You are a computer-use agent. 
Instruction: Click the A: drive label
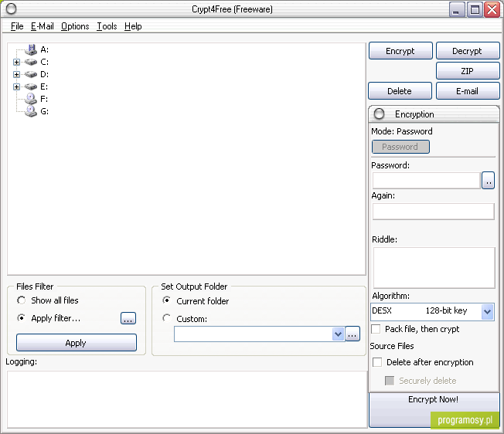tap(44, 49)
